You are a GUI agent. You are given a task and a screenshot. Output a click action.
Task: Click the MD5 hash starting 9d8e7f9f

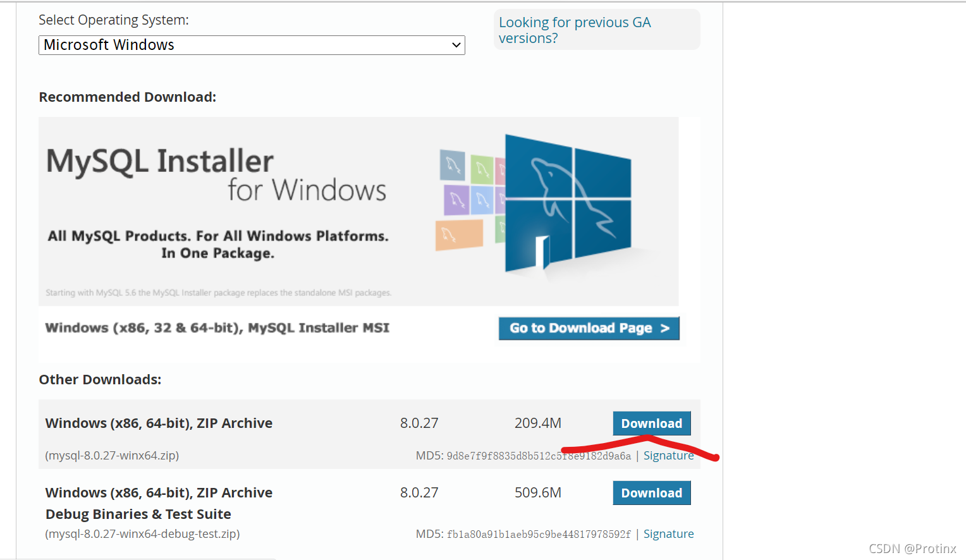tap(539, 456)
